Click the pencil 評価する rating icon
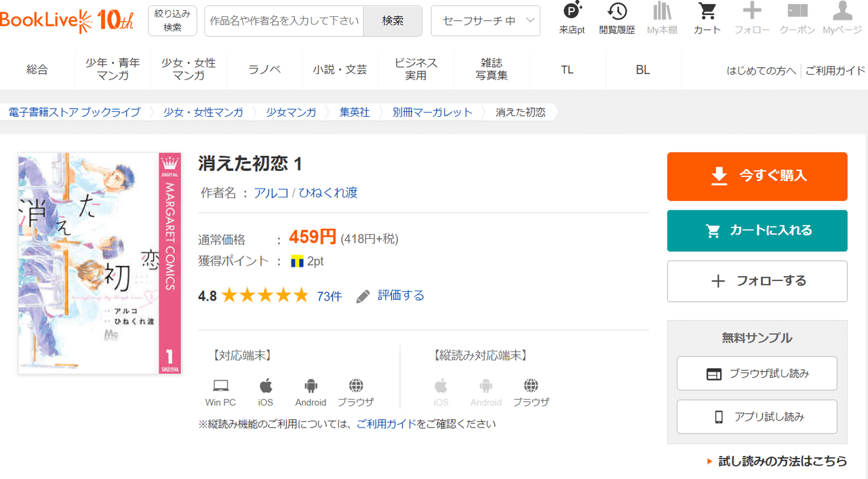868x479 pixels. tap(363, 296)
